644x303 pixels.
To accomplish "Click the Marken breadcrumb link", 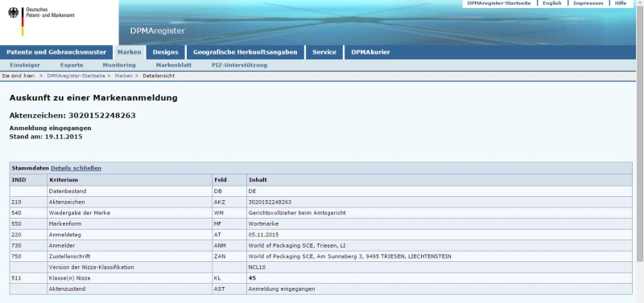I will click(124, 76).
